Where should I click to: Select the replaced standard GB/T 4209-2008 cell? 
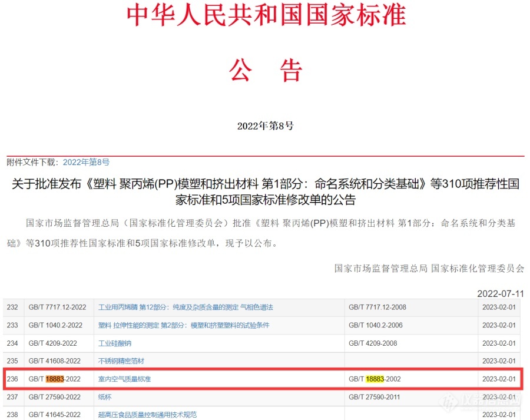pyautogui.click(x=372, y=343)
